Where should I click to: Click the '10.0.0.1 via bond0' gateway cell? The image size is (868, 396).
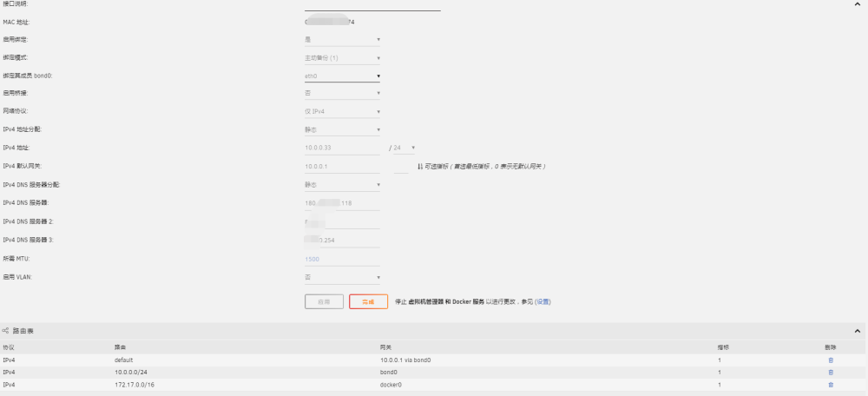pyautogui.click(x=405, y=360)
